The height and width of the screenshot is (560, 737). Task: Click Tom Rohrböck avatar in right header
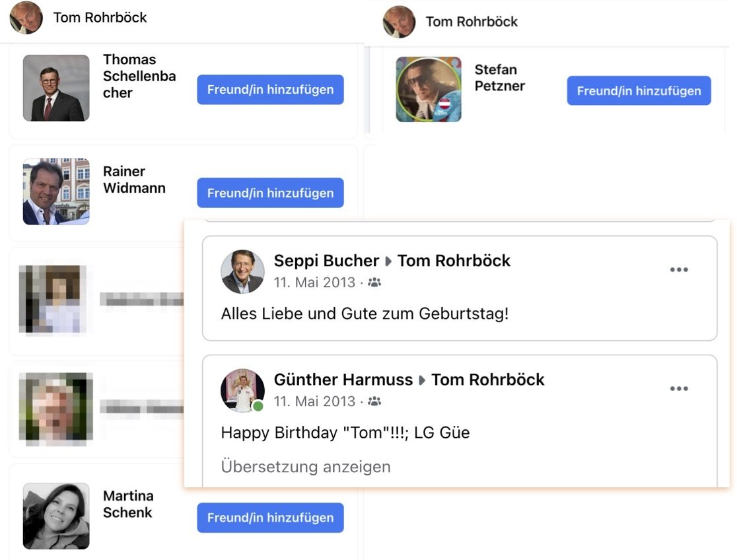tap(399, 22)
